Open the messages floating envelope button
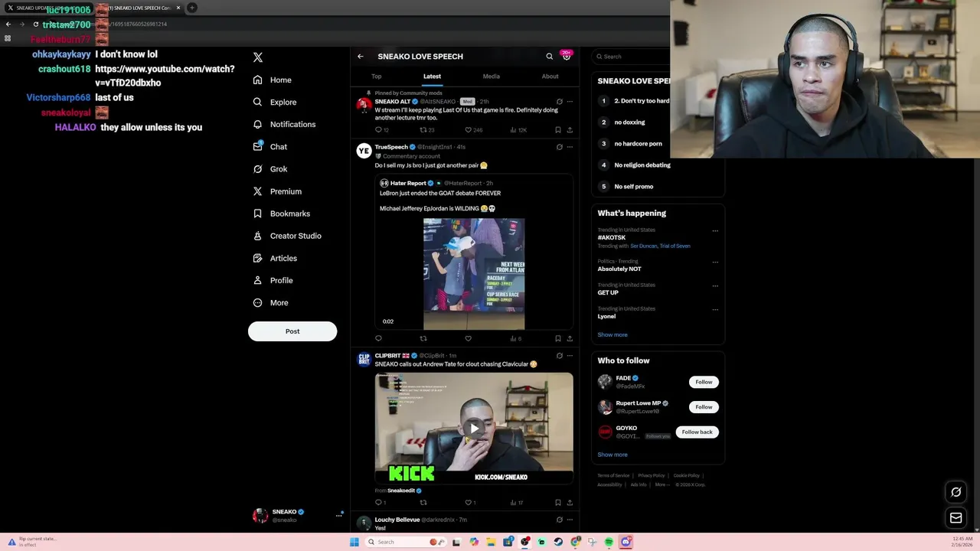The image size is (980, 551). (955, 518)
